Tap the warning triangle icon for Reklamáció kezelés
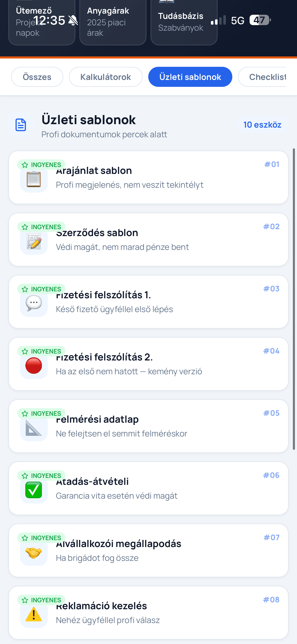Image resolution: width=297 pixels, height=644 pixels. [x=34, y=614]
